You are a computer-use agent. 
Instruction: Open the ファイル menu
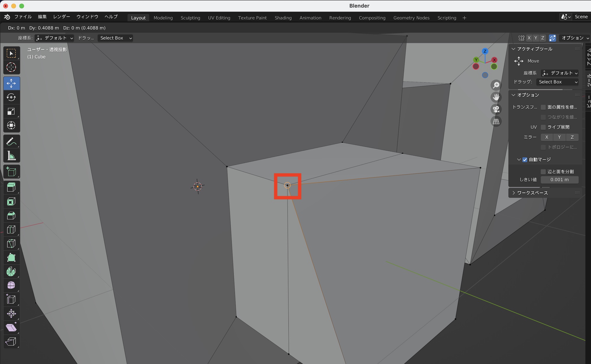pos(23,17)
